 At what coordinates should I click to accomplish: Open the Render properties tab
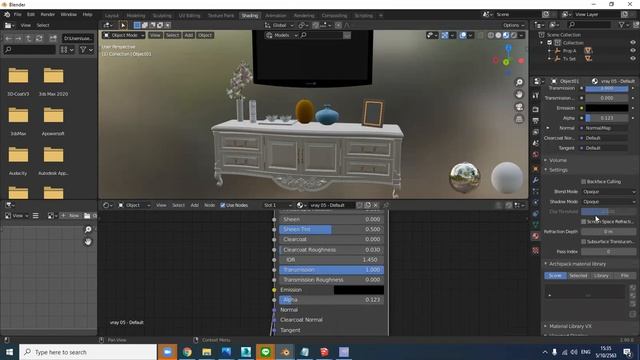click(x=536, y=109)
